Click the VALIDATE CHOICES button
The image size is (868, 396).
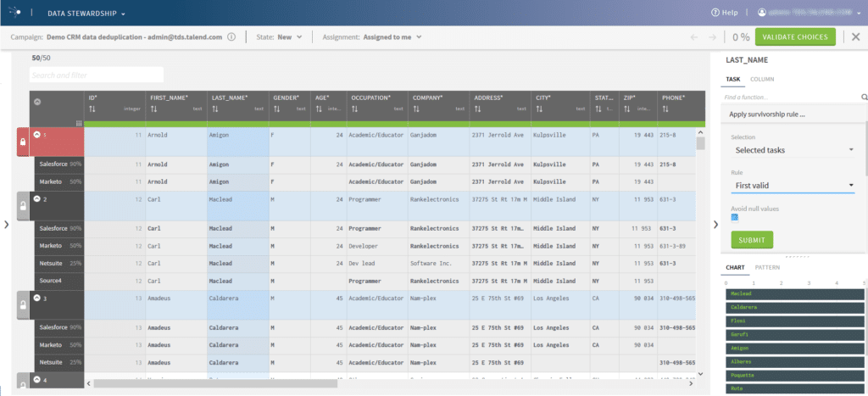coord(795,37)
